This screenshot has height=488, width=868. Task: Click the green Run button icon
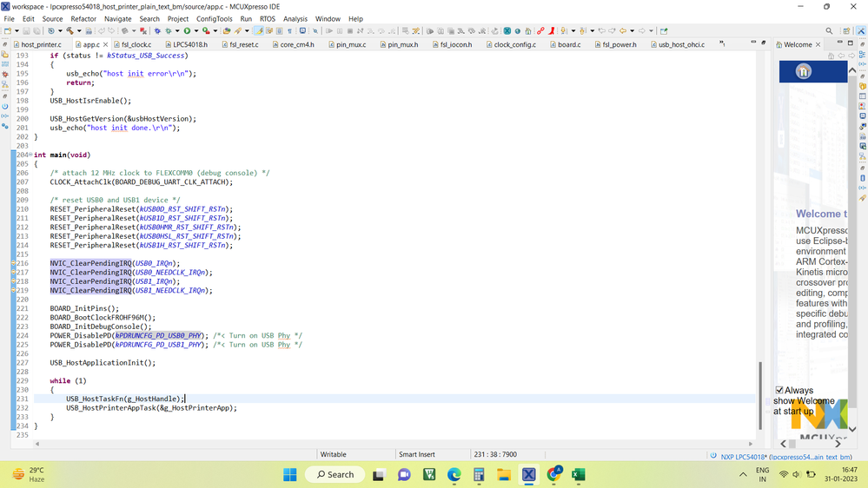[x=187, y=31]
